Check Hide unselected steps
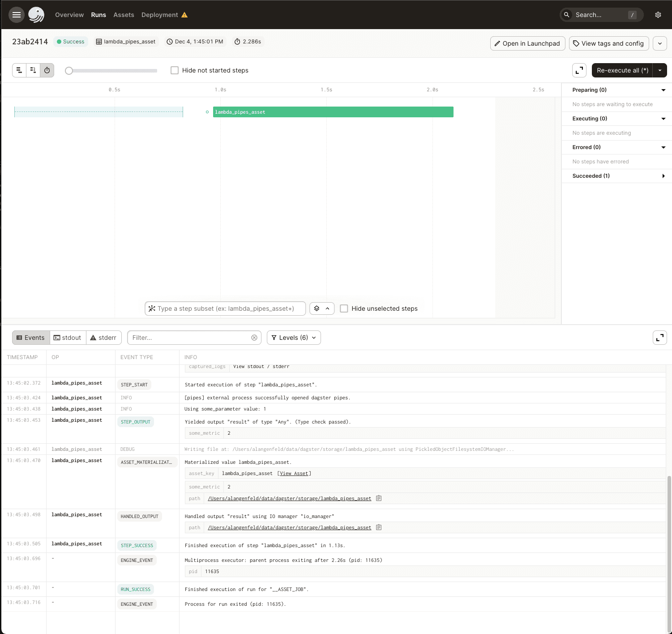The image size is (672, 634). click(x=344, y=308)
